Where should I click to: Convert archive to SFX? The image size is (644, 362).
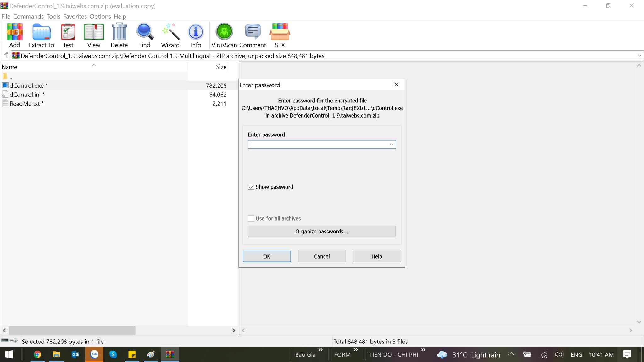pyautogui.click(x=279, y=35)
